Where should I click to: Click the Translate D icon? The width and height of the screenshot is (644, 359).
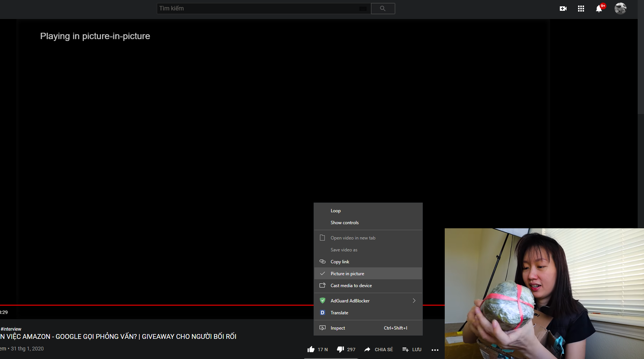pyautogui.click(x=323, y=312)
